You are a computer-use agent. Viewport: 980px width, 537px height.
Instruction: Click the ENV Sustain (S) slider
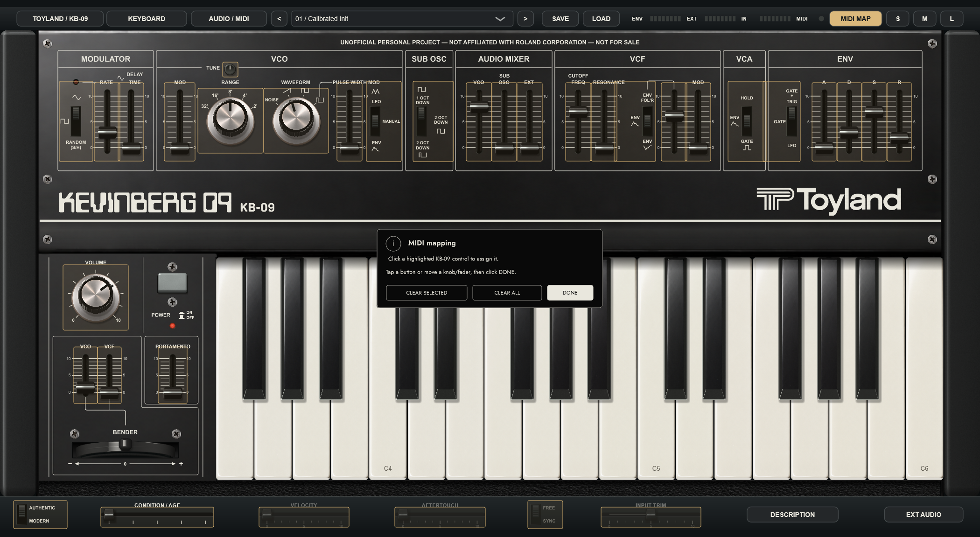(x=874, y=121)
